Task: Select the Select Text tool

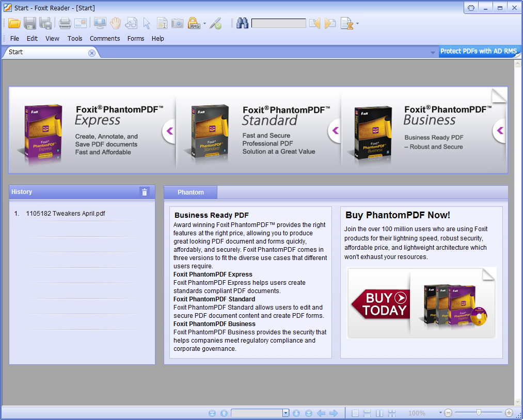Action: pyautogui.click(x=162, y=23)
